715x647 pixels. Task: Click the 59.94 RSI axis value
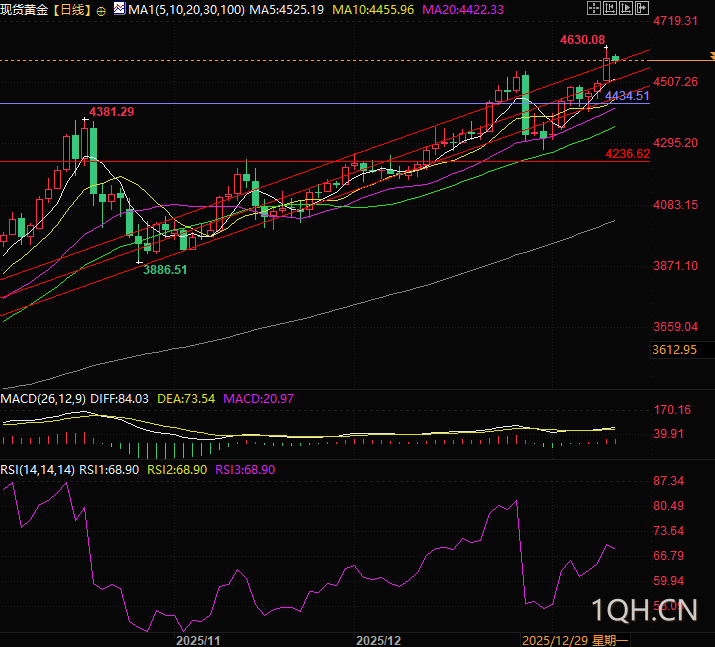click(668, 581)
